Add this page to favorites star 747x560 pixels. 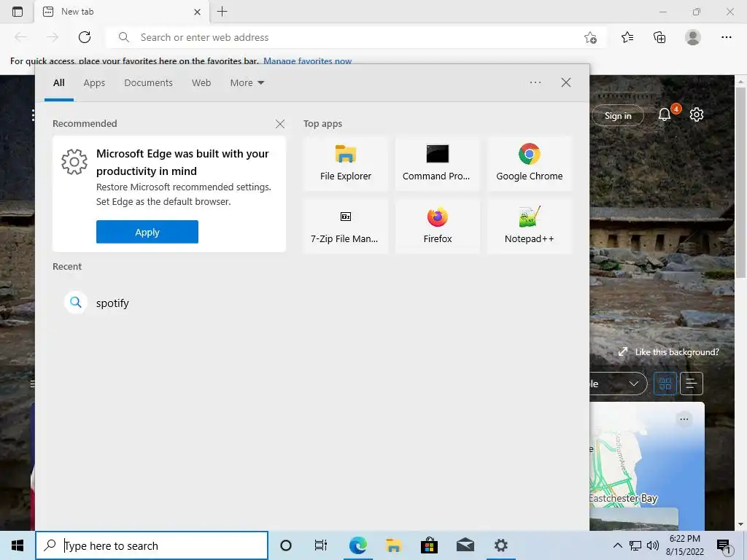[590, 38]
